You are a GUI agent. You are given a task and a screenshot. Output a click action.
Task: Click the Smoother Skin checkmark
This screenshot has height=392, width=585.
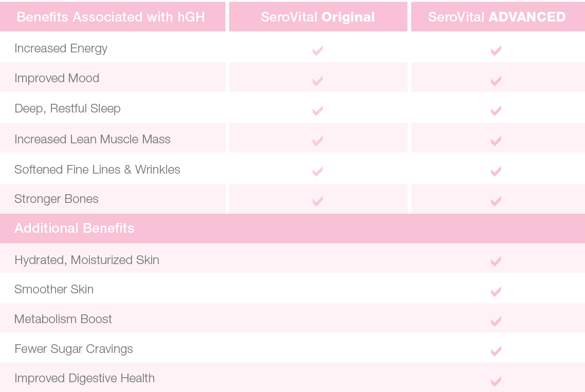pyautogui.click(x=496, y=291)
